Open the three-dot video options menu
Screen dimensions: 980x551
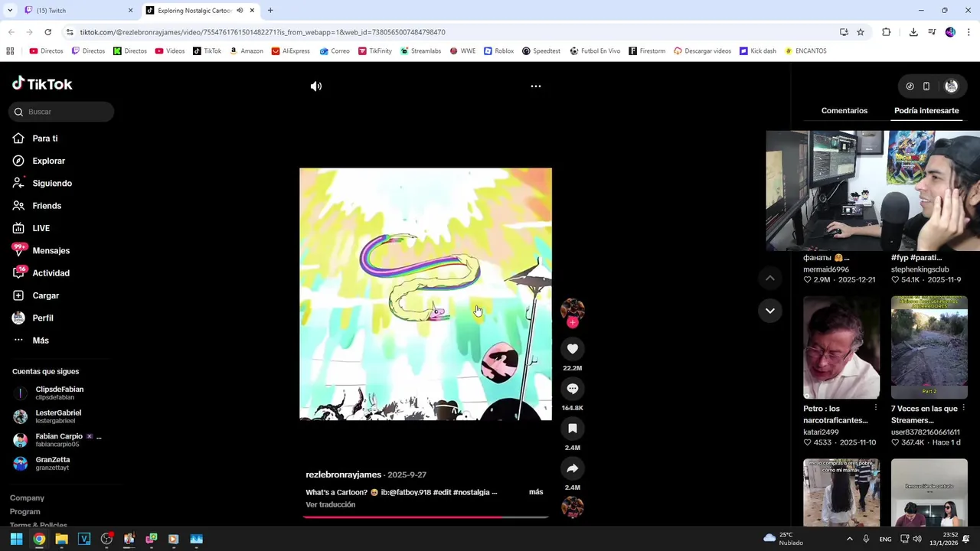point(536,86)
